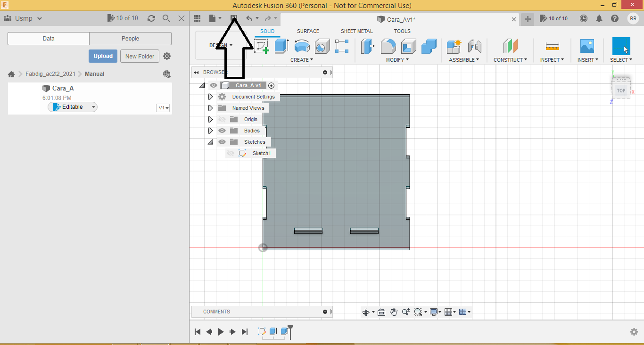Toggle visibility of the Origin folder
Image resolution: width=644 pixels, height=345 pixels.
(222, 119)
